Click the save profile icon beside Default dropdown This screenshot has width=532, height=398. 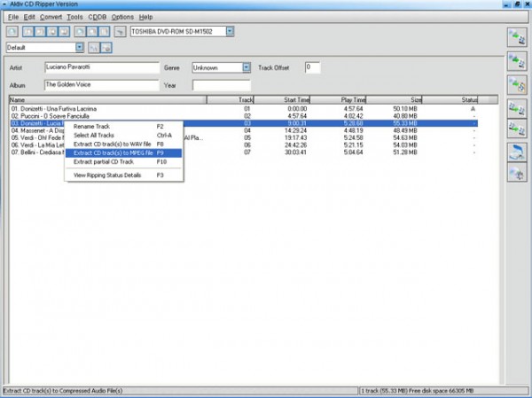(x=93, y=47)
